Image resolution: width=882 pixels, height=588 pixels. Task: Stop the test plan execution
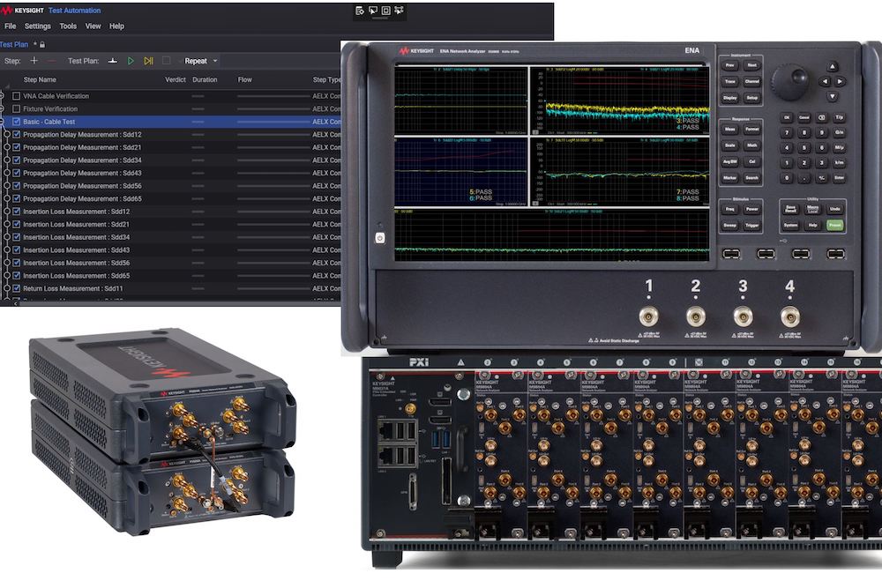166,61
